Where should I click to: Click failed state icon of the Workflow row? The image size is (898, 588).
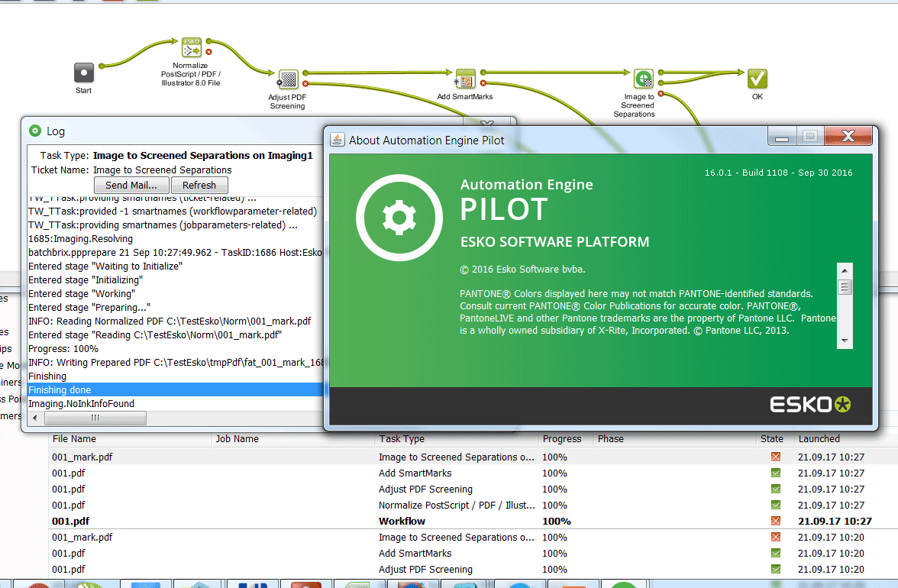tap(776, 521)
